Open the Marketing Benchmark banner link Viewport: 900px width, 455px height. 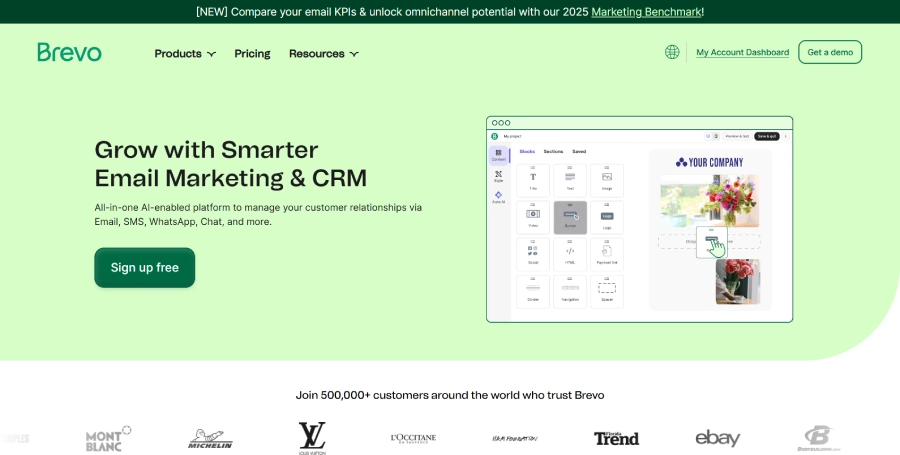point(646,11)
